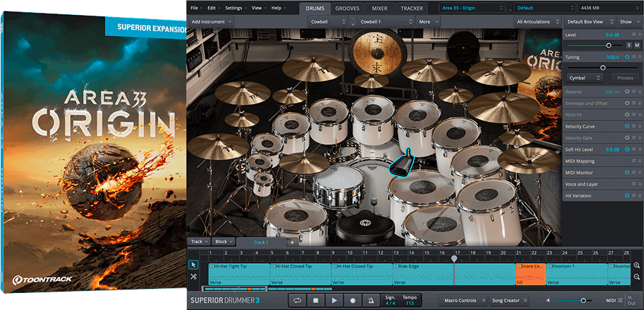
Task: Open the Edit menu
Action: [x=214, y=7]
